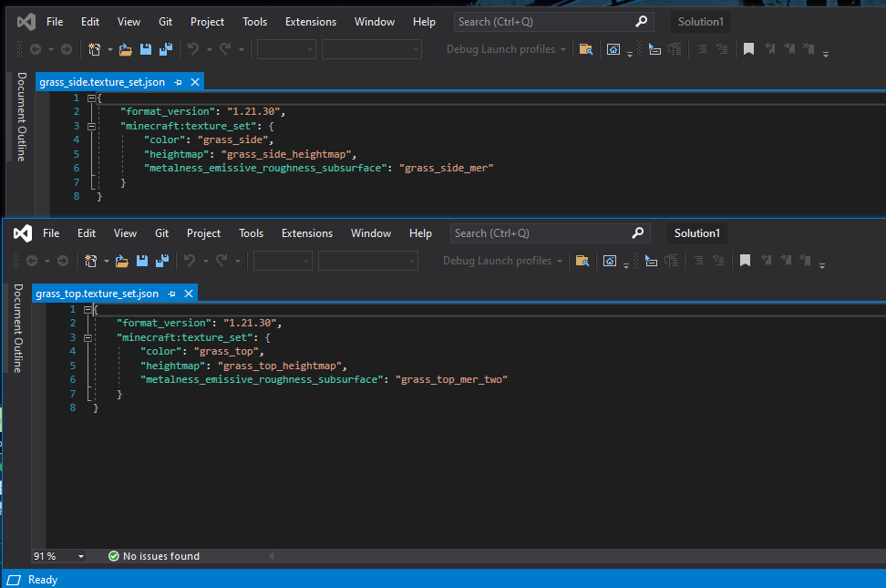The image size is (886, 588).
Task: Click Open File folder icon in grass_top window
Action: [122, 261]
